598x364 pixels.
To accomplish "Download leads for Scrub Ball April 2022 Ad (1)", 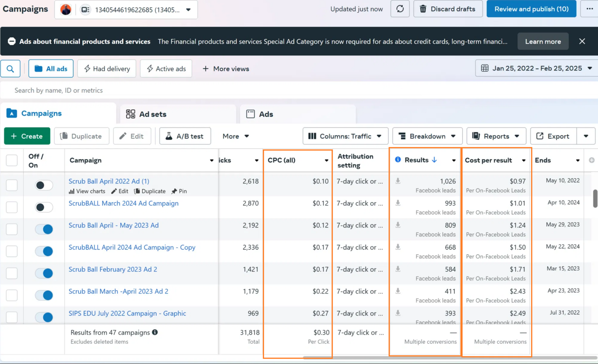I will point(398,181).
